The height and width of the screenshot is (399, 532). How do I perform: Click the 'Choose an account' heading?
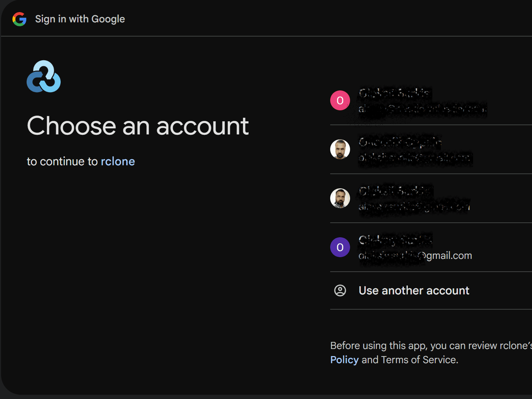pos(138,126)
